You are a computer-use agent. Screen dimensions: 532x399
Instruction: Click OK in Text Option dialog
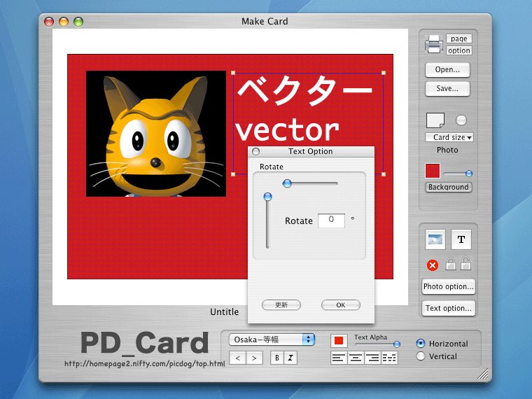coord(341,305)
